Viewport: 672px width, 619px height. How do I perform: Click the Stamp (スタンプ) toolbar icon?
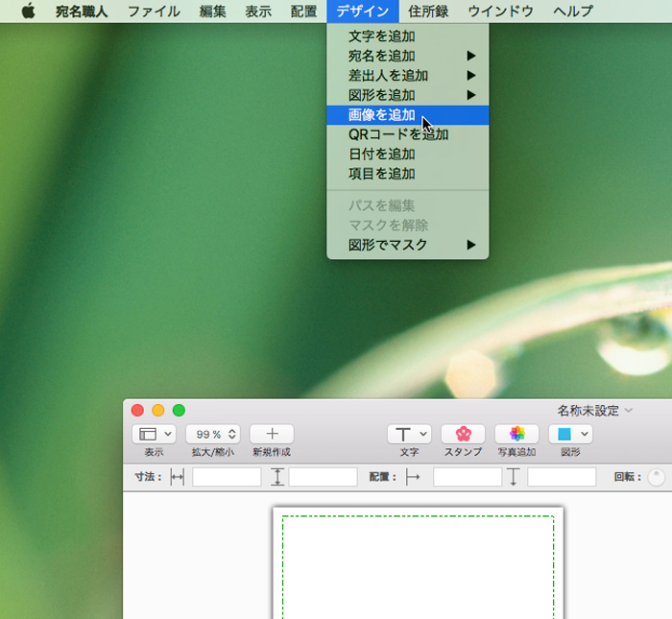(463, 434)
